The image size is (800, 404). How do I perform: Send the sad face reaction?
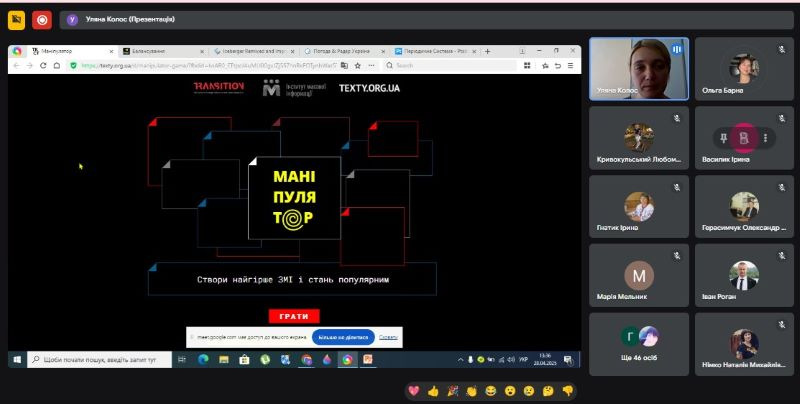point(529,391)
